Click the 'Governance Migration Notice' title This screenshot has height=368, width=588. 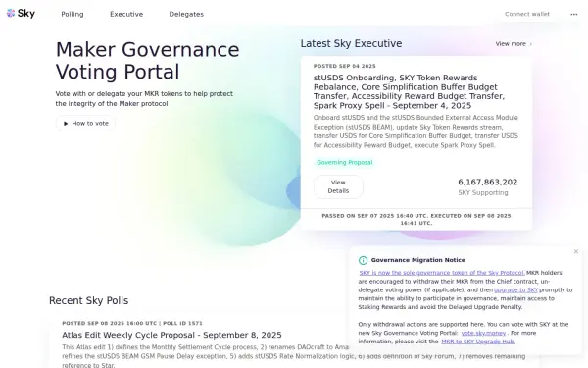(x=418, y=260)
